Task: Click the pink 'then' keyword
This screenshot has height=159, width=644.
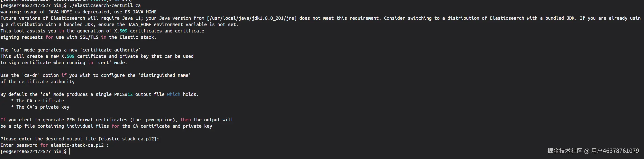Action: point(186,120)
